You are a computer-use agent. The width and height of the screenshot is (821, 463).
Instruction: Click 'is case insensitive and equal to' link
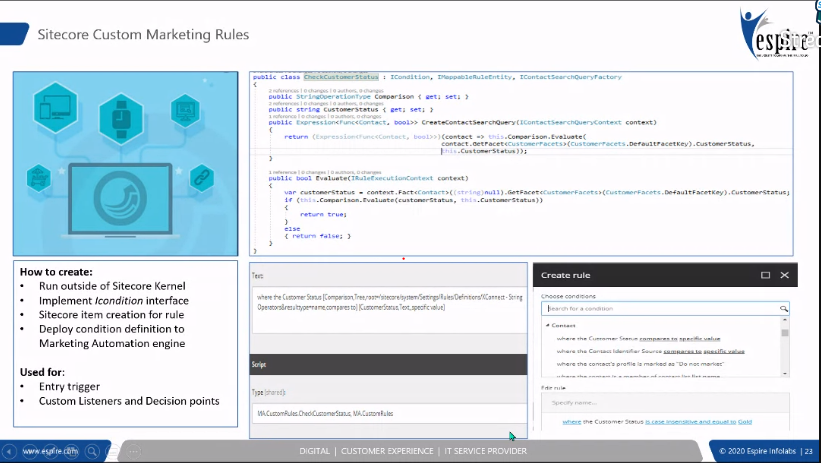pyautogui.click(x=691, y=422)
